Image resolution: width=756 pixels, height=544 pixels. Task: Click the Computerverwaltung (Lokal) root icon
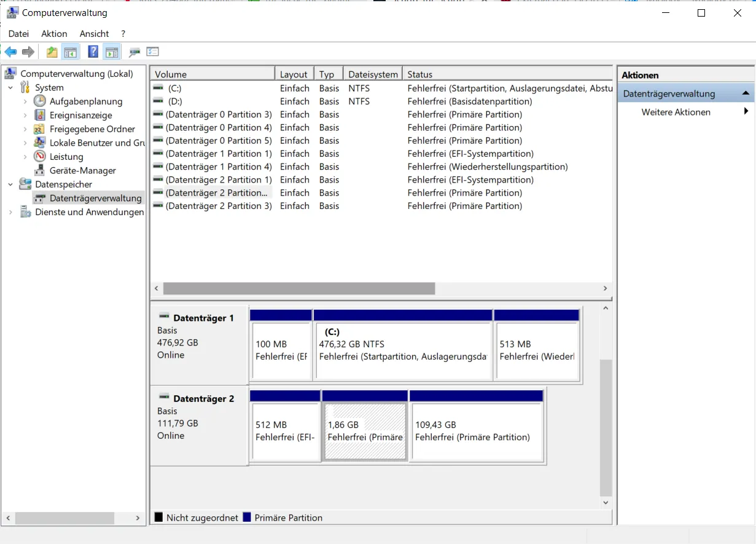coord(10,73)
